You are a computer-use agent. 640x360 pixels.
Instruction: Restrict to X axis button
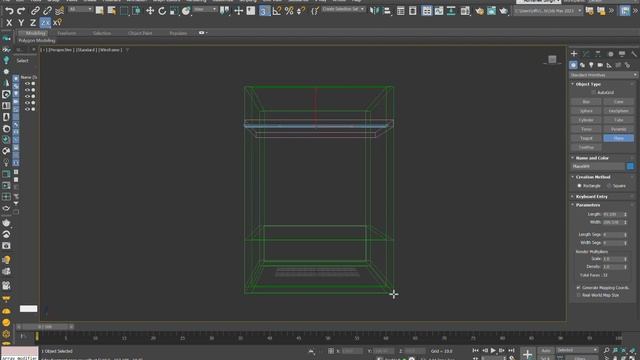coord(9,23)
